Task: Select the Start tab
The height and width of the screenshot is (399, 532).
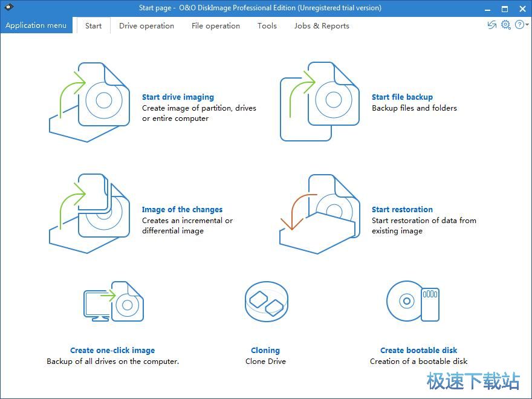Action: coord(93,26)
